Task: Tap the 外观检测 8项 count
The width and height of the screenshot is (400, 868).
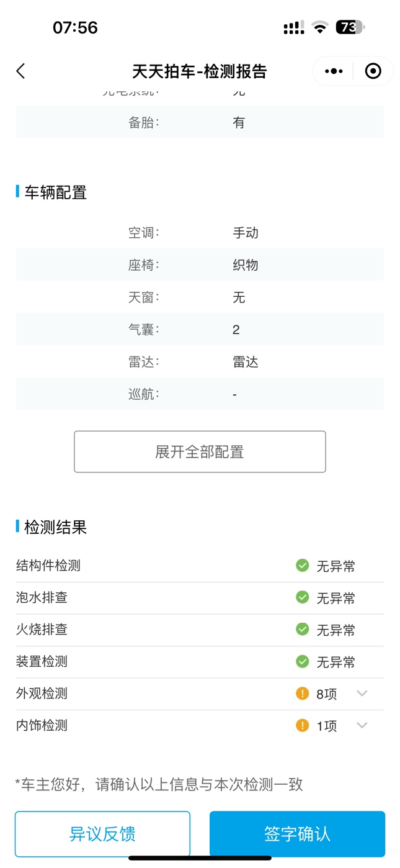Action: coord(327,694)
